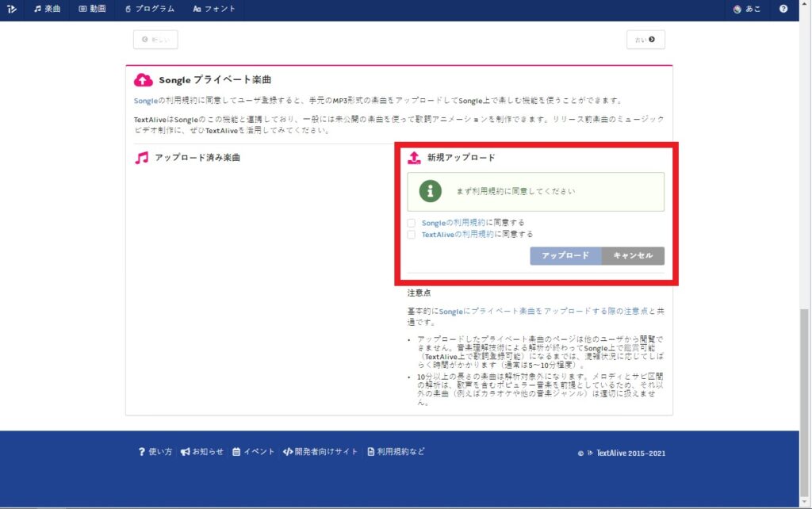
Task: Click the code icon next to 開発者向けサイト
Action: point(289,451)
